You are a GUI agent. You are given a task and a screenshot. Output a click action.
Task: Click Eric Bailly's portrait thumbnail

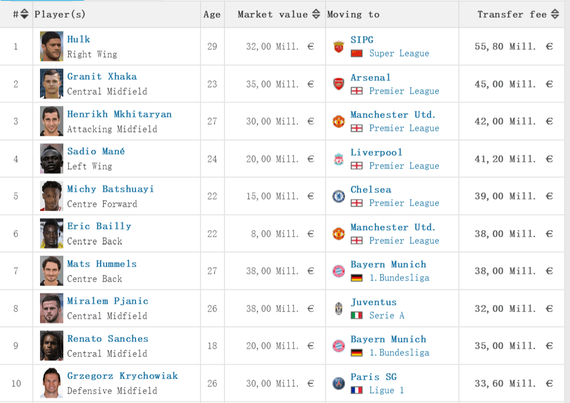(x=51, y=233)
